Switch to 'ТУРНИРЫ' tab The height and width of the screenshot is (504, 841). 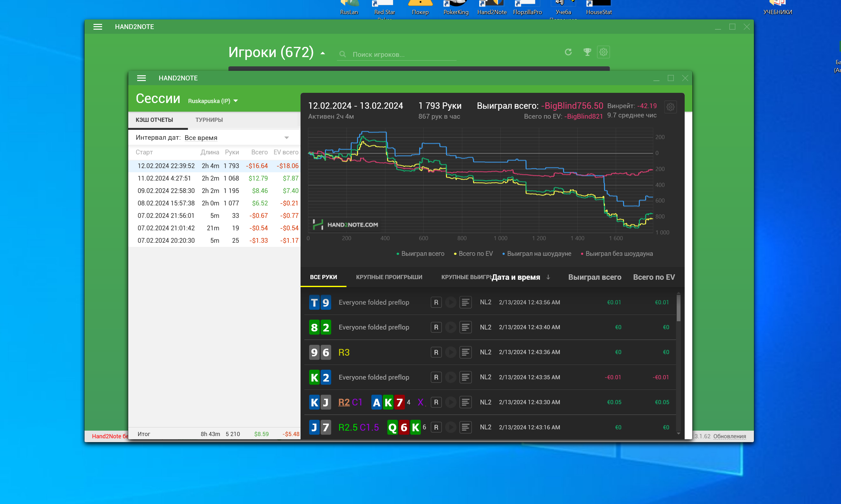209,120
